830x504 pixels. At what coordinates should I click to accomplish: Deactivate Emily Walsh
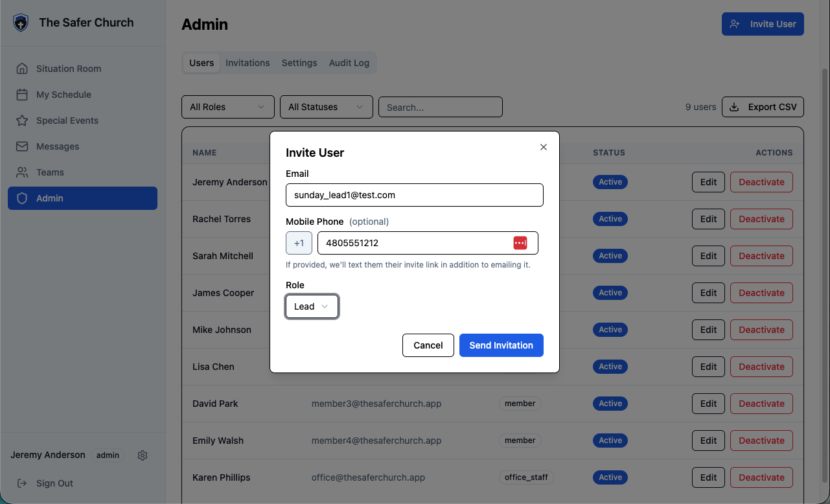pos(762,441)
